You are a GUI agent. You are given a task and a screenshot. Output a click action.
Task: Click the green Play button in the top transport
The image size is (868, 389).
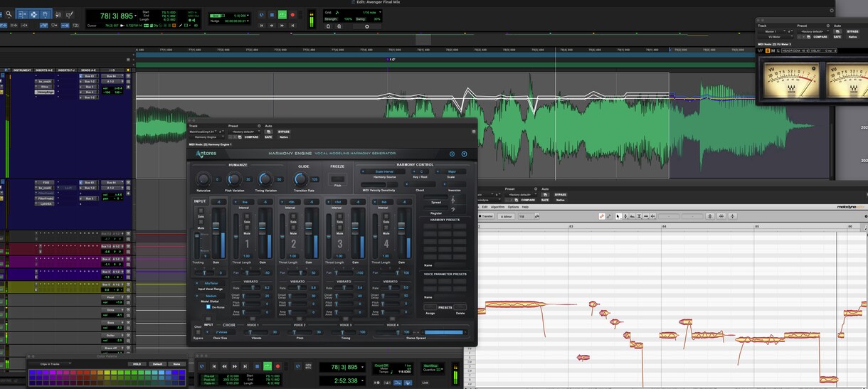(282, 15)
